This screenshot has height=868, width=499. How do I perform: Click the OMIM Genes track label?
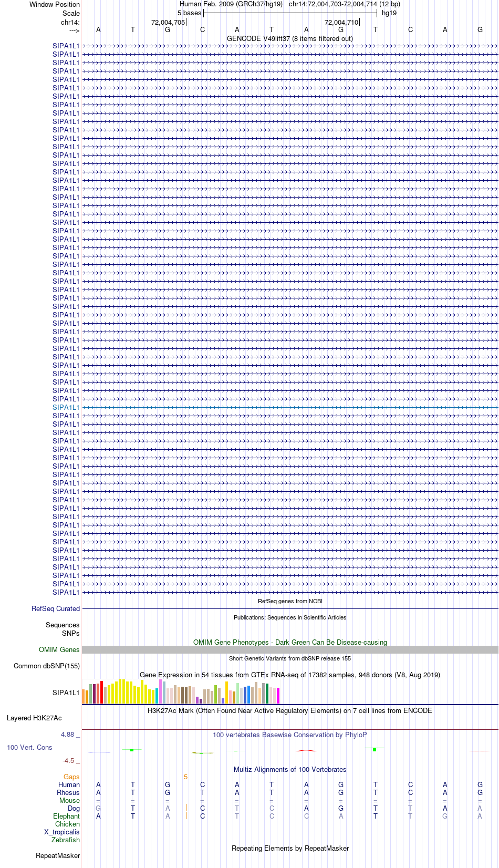click(x=59, y=650)
